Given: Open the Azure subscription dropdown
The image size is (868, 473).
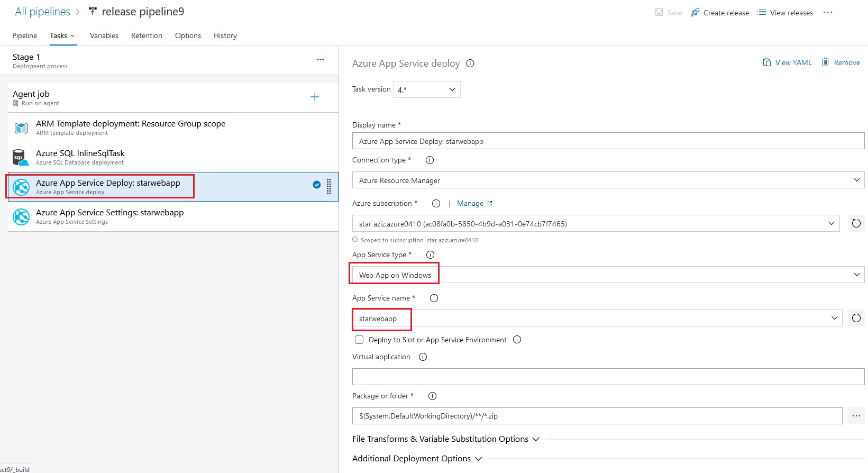Looking at the screenshot, I should coord(596,223).
